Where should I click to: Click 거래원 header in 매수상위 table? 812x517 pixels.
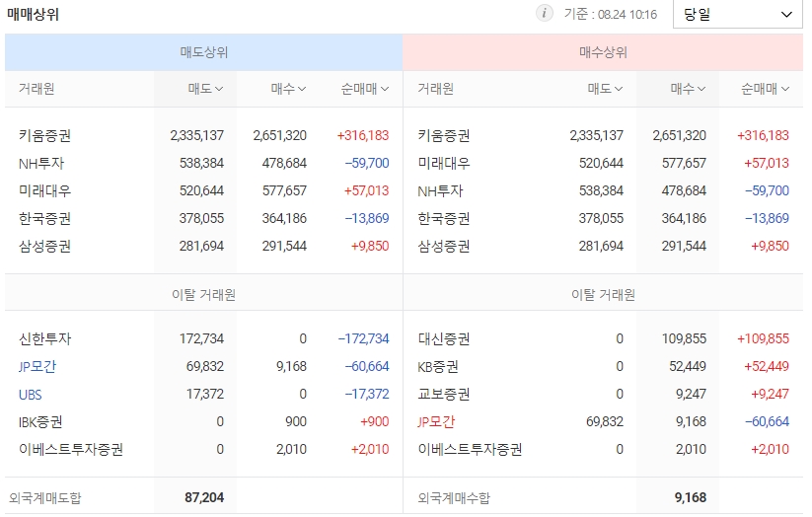(435, 89)
